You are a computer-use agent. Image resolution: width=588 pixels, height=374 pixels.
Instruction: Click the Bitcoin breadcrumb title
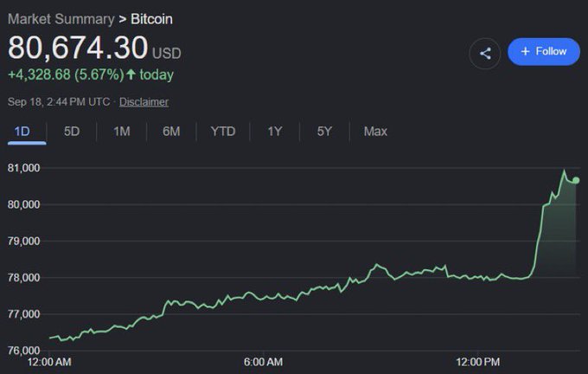pos(151,19)
